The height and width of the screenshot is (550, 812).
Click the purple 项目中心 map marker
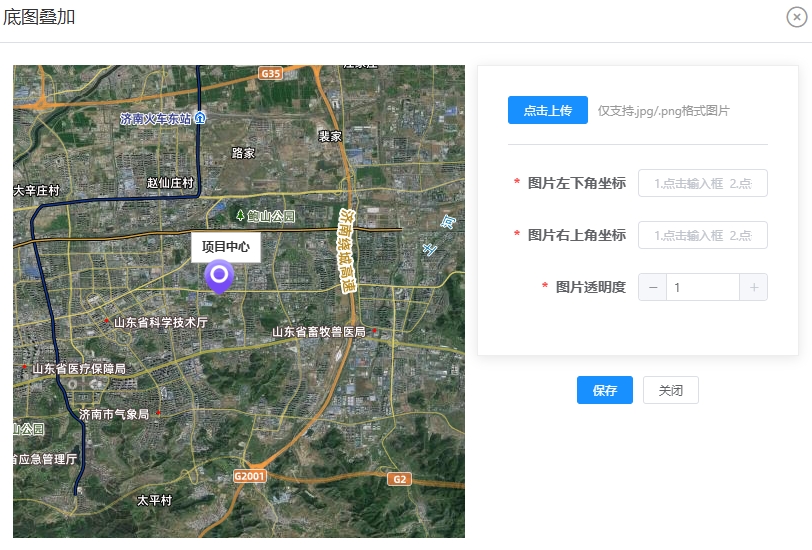coord(219,276)
